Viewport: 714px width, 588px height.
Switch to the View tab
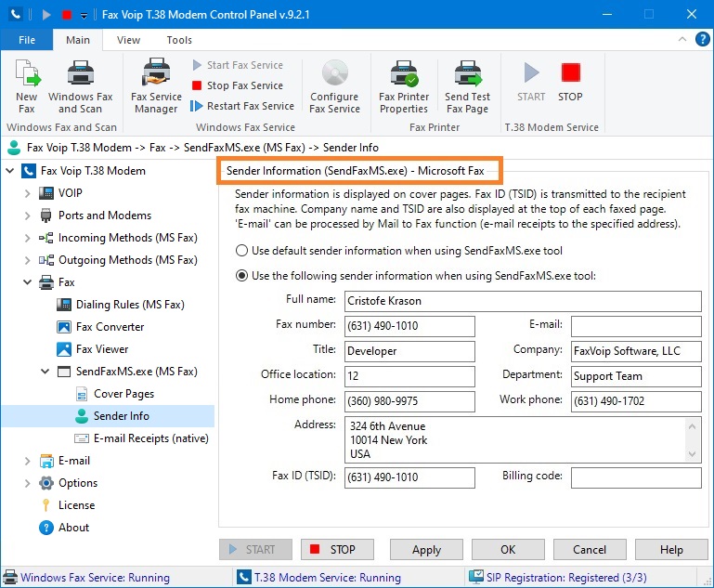pos(128,40)
